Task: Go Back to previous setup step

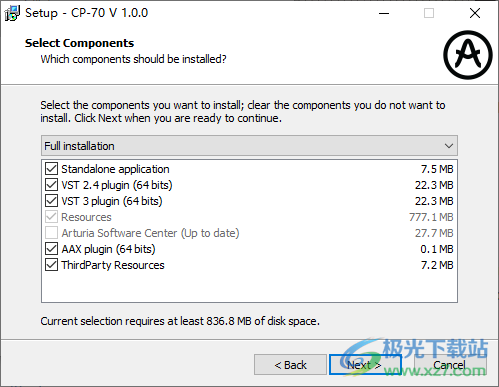Action: (290, 365)
